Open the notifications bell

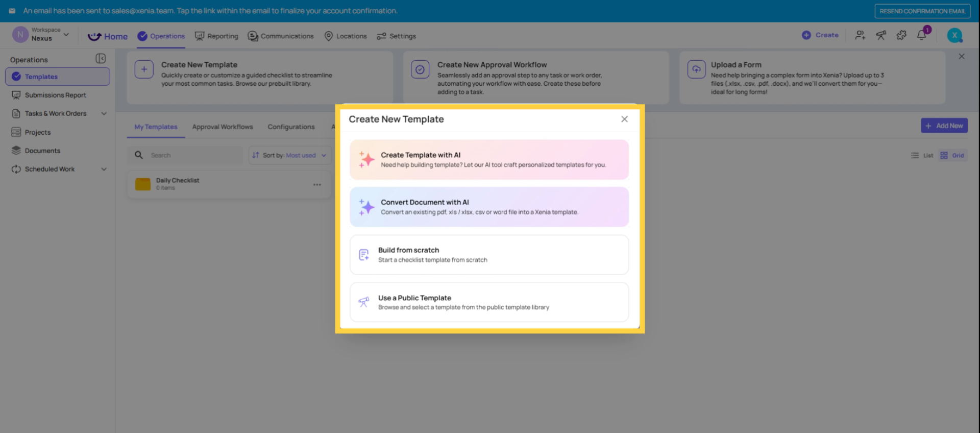pyautogui.click(x=922, y=35)
